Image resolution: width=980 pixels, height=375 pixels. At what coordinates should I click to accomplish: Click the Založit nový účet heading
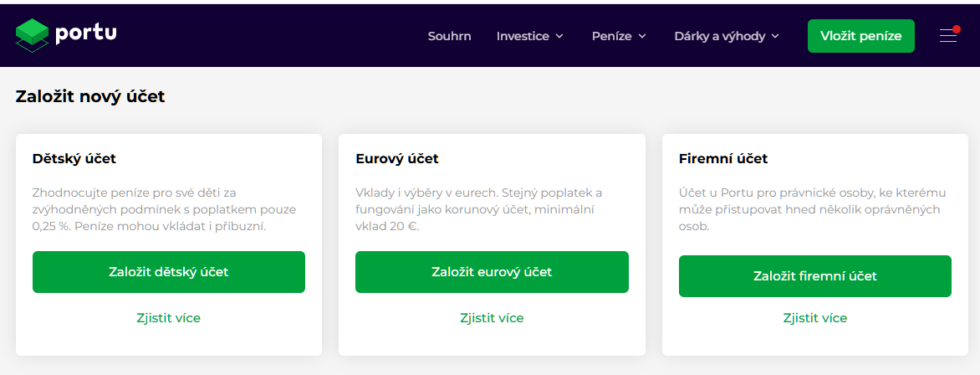[x=90, y=97]
